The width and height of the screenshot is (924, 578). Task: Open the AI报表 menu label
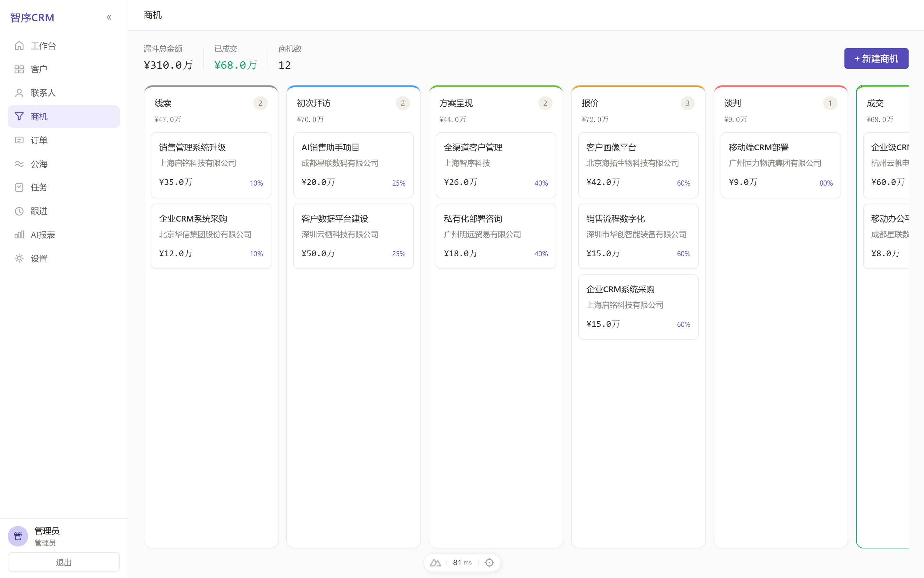[x=43, y=235]
